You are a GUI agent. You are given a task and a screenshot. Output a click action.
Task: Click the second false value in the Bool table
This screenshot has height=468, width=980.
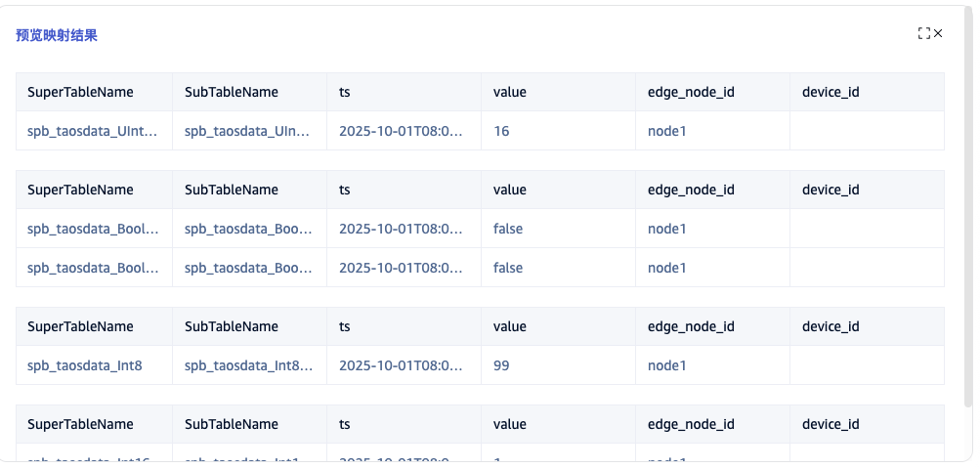click(508, 268)
